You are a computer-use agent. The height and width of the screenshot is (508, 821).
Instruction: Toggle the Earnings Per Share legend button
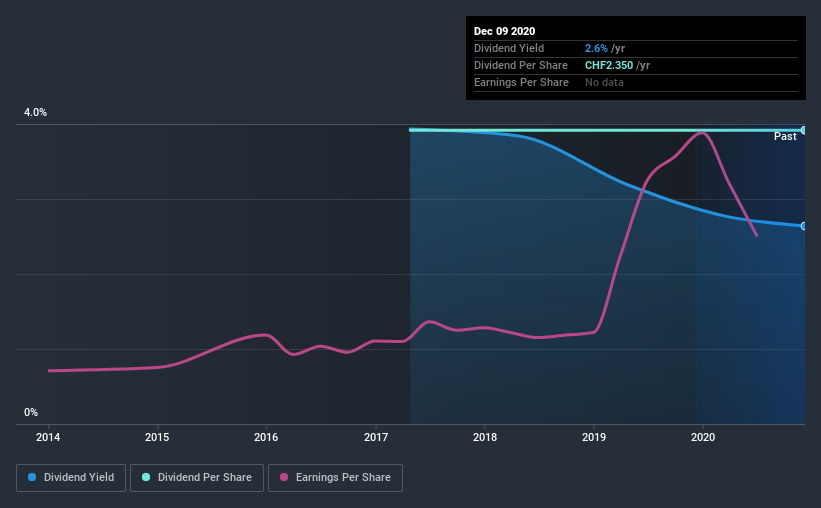tap(336, 478)
